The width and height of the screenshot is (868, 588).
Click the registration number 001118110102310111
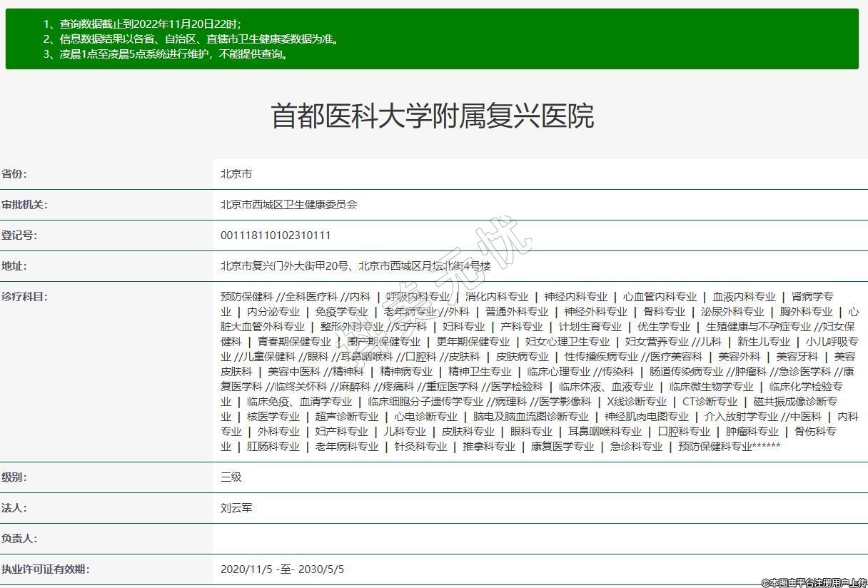(276, 235)
